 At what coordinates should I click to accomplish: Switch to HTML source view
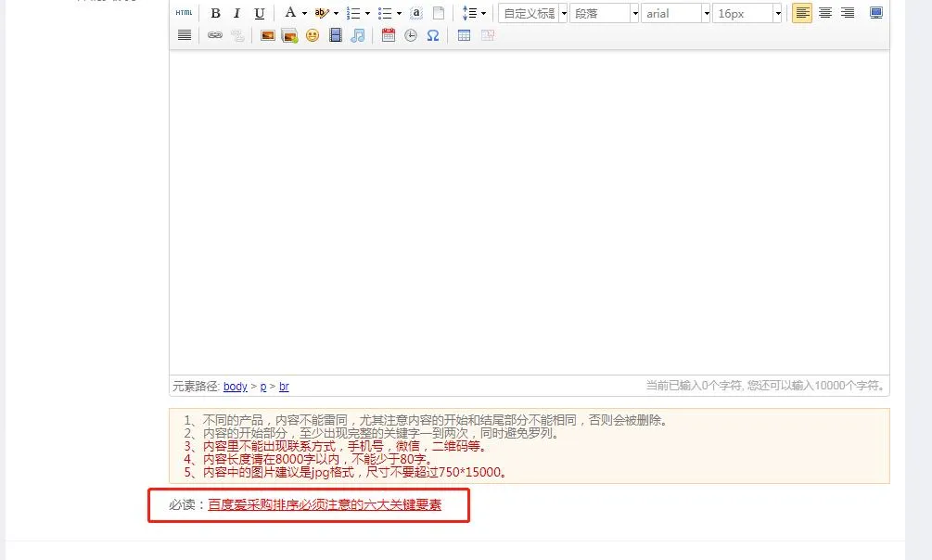(x=185, y=13)
